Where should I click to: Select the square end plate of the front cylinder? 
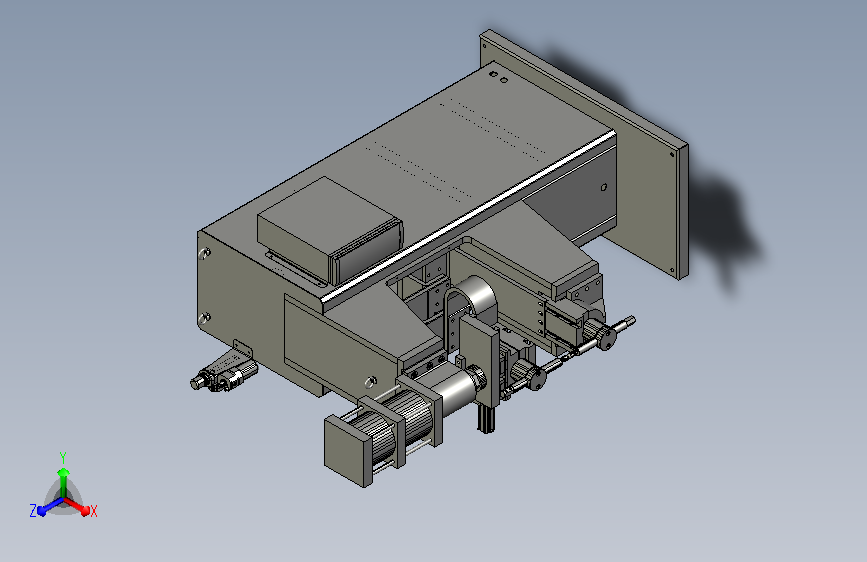pyautogui.click(x=347, y=450)
